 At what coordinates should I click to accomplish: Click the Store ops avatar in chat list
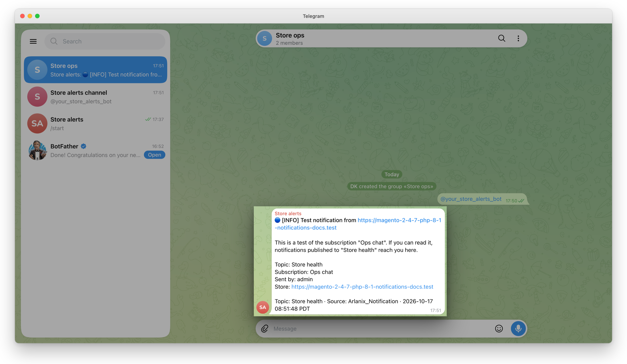tap(37, 70)
